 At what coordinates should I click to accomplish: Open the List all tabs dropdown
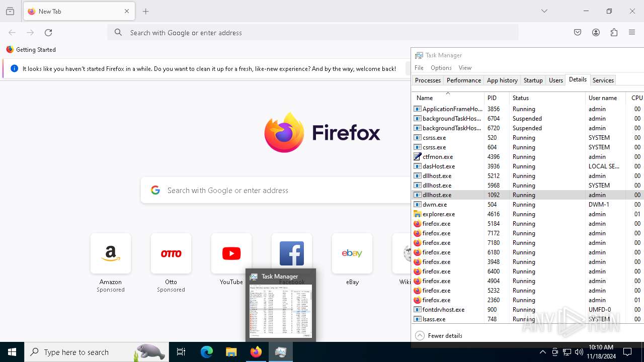point(544,11)
